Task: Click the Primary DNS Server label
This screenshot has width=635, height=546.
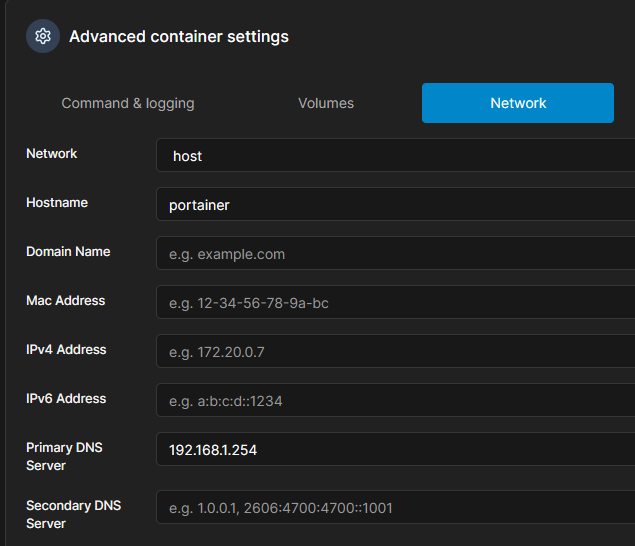Action: pyautogui.click(x=64, y=456)
